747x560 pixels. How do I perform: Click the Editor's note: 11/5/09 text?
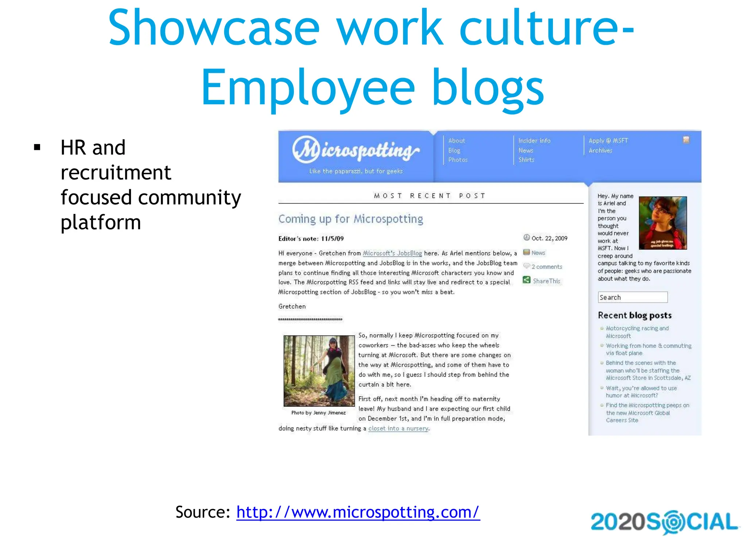(x=311, y=239)
